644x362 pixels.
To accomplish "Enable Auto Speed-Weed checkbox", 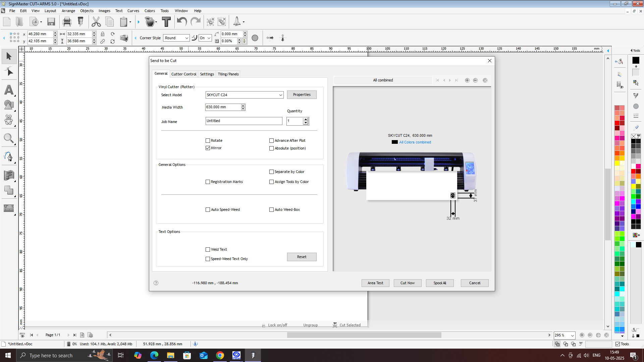I will coord(208,210).
